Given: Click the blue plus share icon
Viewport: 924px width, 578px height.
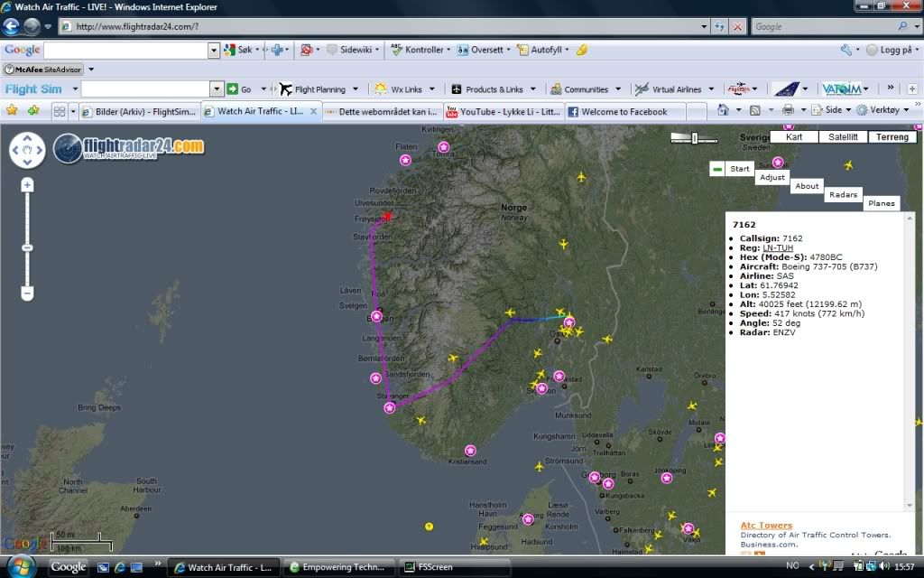Looking at the screenshot, I should point(277,50).
